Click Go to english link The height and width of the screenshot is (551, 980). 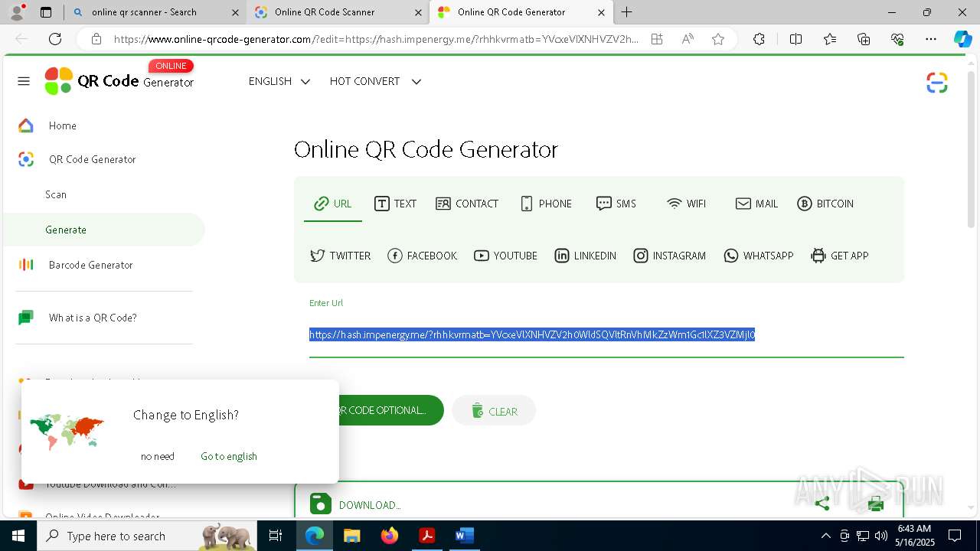(229, 456)
